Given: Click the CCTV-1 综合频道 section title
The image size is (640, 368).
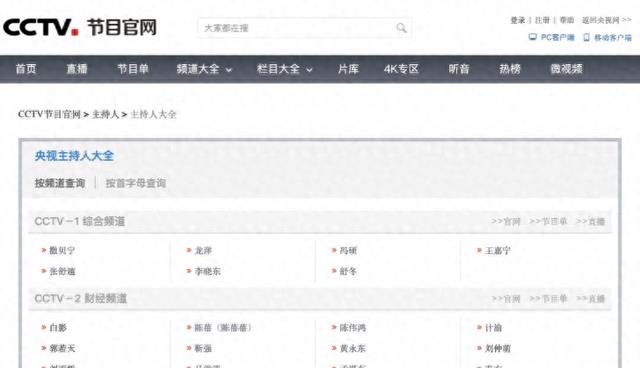Looking at the screenshot, I should coord(80,221).
